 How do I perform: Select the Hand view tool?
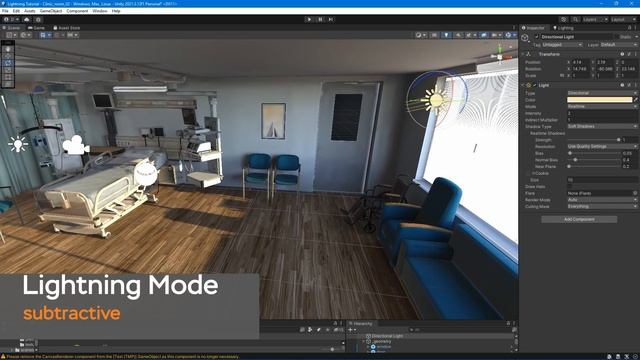[8, 49]
